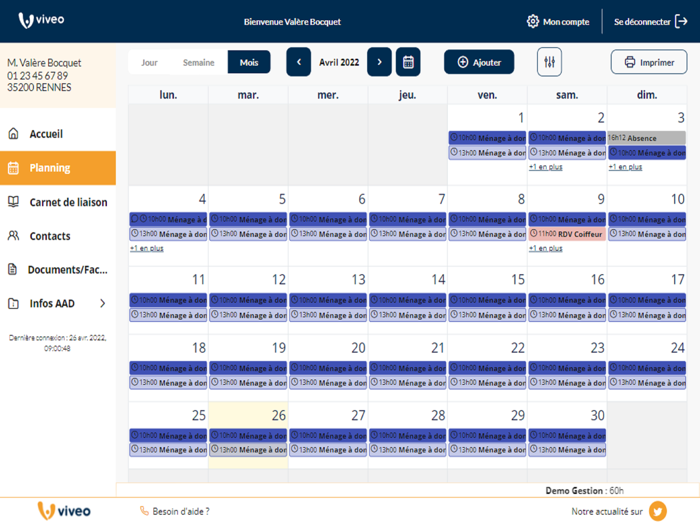Select the Planning menu item

tap(58, 168)
